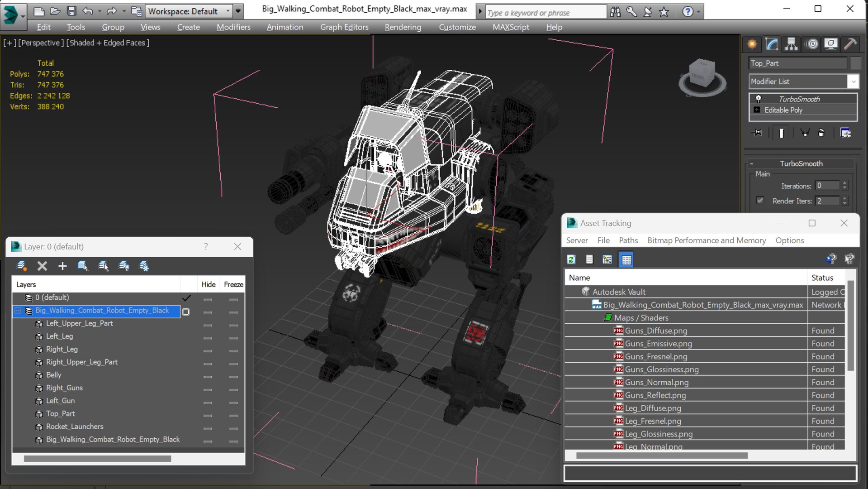868x489 pixels.
Task: Click the keyword search input field
Action: point(546,12)
